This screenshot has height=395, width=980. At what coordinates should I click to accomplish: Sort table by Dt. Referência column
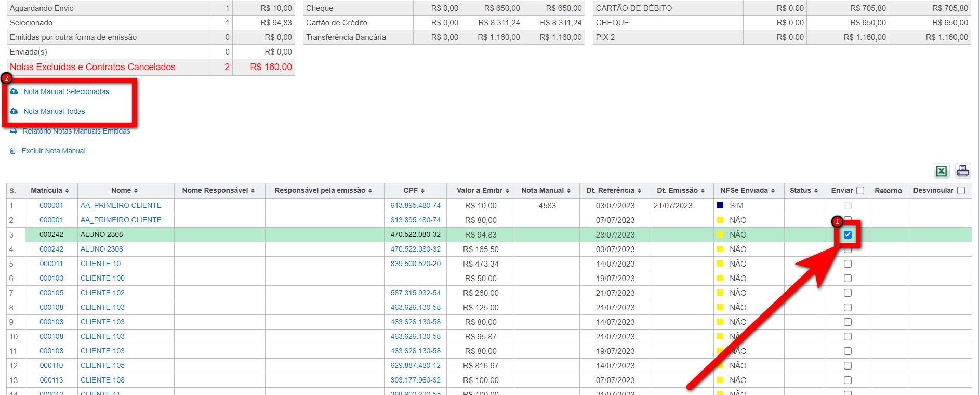(613, 190)
